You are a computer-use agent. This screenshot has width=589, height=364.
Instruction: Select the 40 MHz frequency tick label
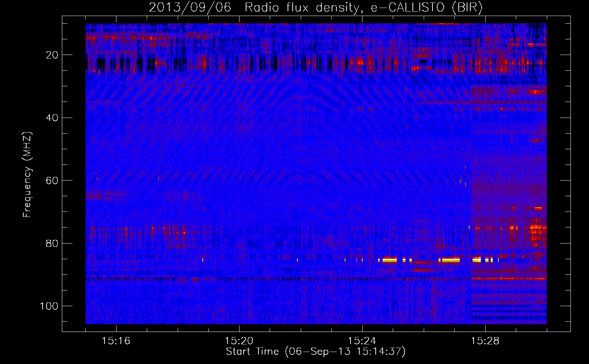click(52, 118)
